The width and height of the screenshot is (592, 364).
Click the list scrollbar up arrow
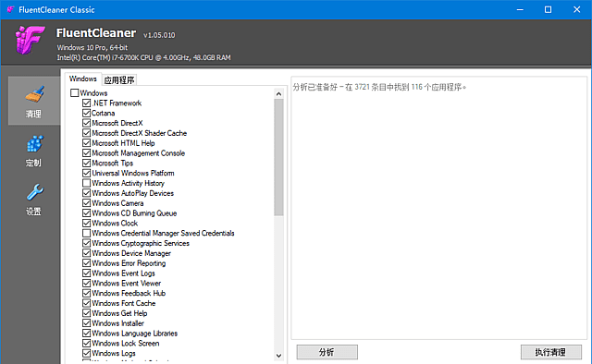(278, 93)
